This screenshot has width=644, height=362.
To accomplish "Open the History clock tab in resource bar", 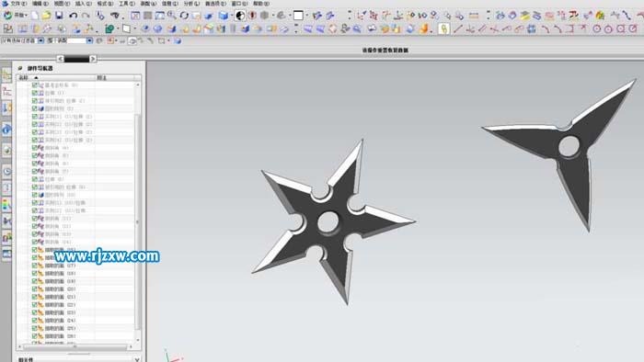I will [6, 172].
